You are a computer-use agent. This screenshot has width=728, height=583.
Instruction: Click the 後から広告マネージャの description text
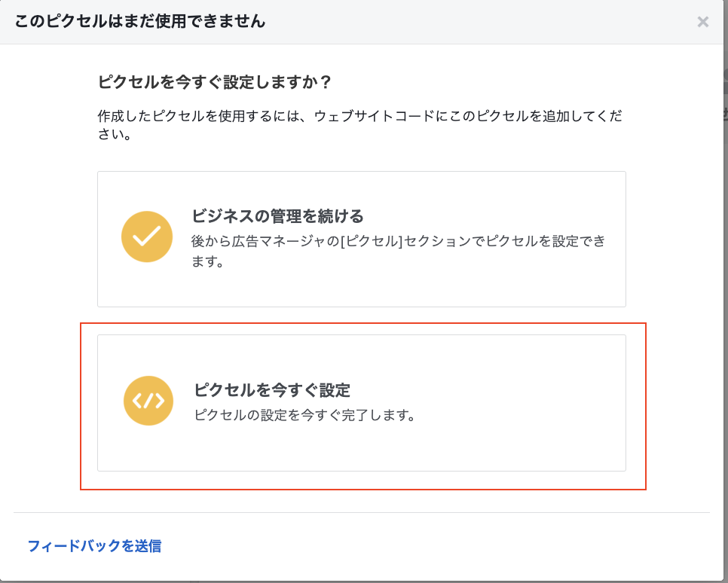point(399,251)
